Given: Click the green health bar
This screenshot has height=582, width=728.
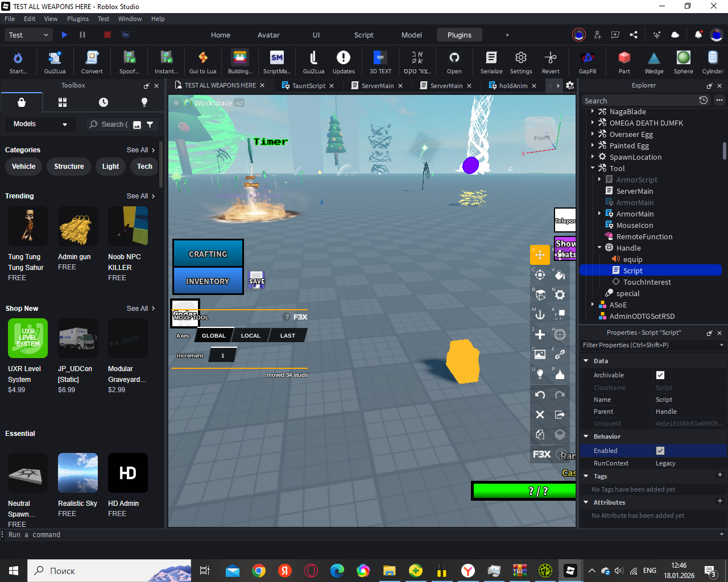Looking at the screenshot, I should point(524,491).
